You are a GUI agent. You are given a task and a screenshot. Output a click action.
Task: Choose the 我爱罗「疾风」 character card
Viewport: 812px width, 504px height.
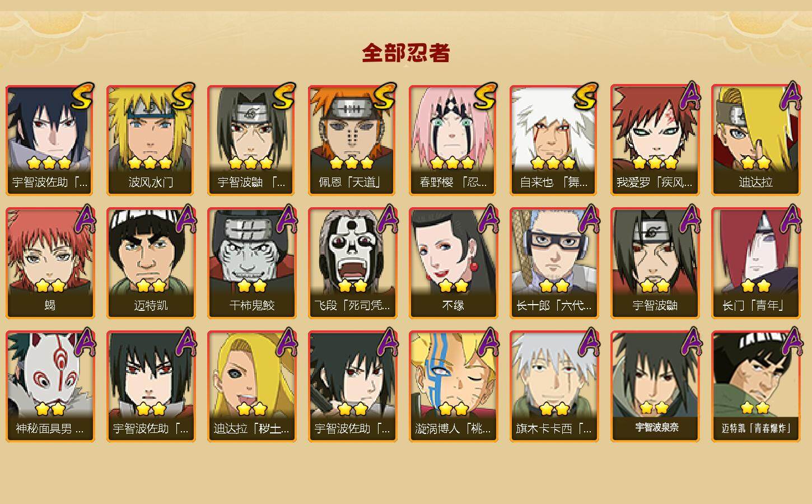pyautogui.click(x=655, y=140)
